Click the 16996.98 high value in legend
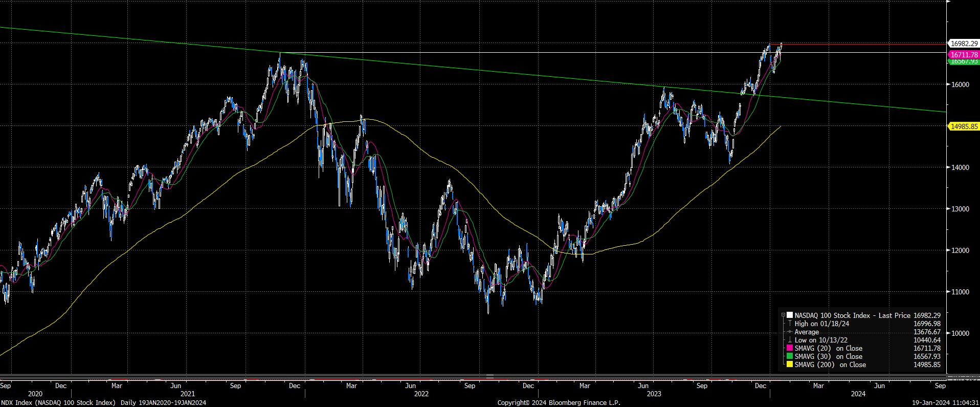The image size is (980, 407). [x=927, y=324]
